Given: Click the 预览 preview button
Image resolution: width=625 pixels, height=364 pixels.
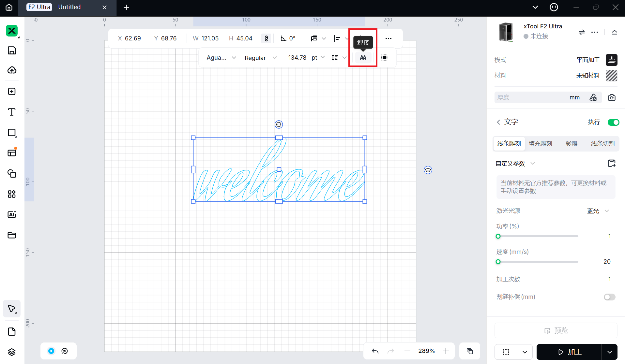Looking at the screenshot, I should pos(556,331).
